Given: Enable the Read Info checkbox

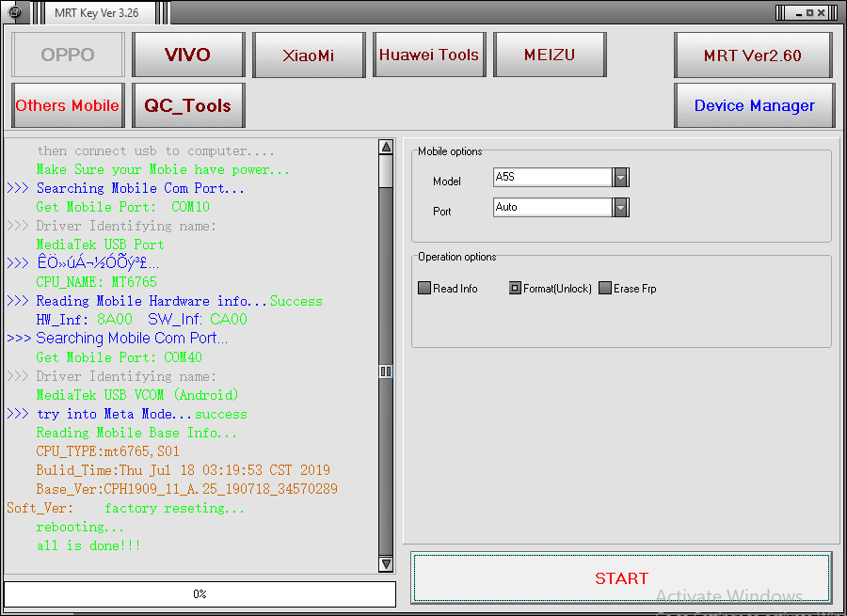Looking at the screenshot, I should [424, 289].
